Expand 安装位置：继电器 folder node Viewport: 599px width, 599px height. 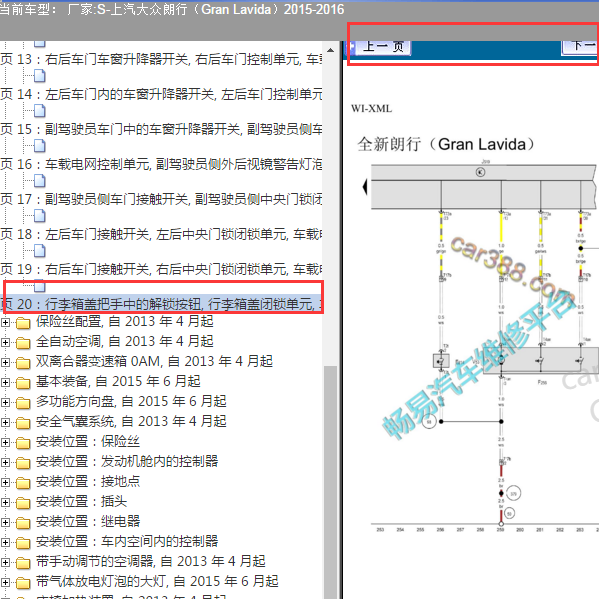5,522
